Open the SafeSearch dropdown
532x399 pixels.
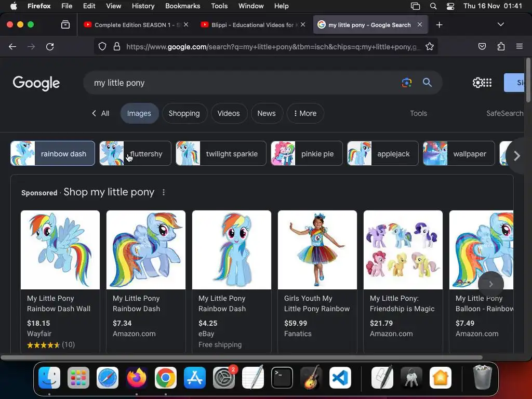tap(505, 113)
